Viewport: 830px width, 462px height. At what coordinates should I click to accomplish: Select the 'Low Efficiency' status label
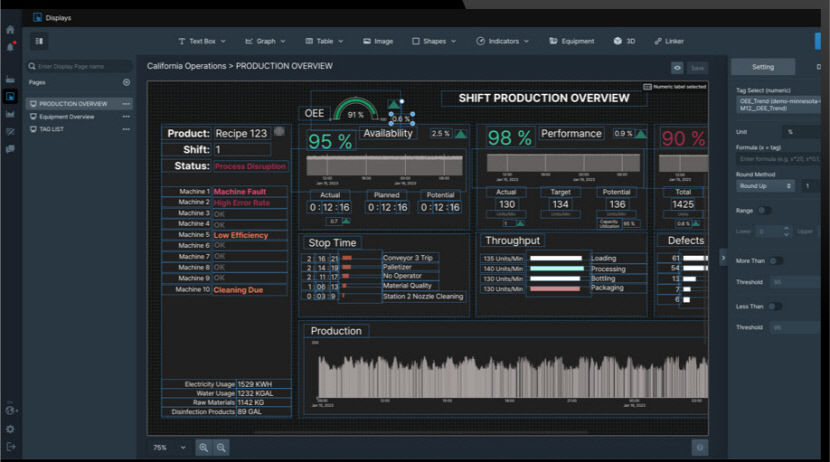241,235
